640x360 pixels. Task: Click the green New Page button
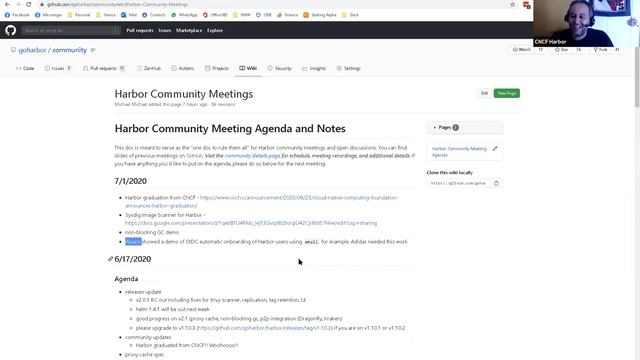click(507, 93)
